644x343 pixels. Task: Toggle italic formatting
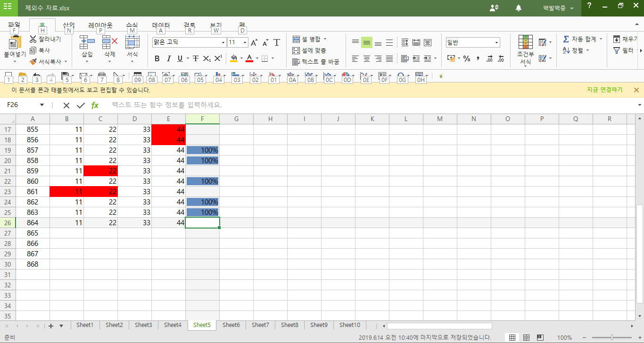(x=168, y=58)
